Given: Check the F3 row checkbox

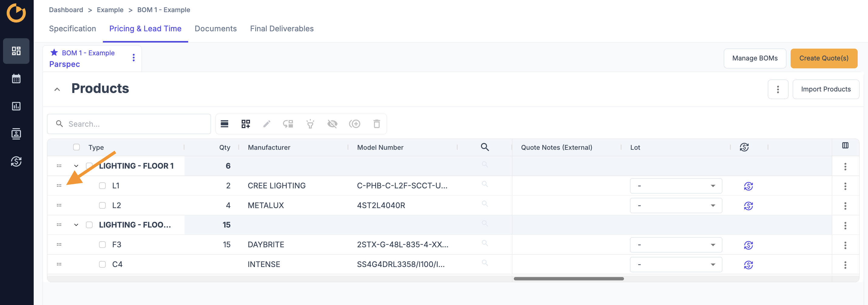Looking at the screenshot, I should point(103,245).
